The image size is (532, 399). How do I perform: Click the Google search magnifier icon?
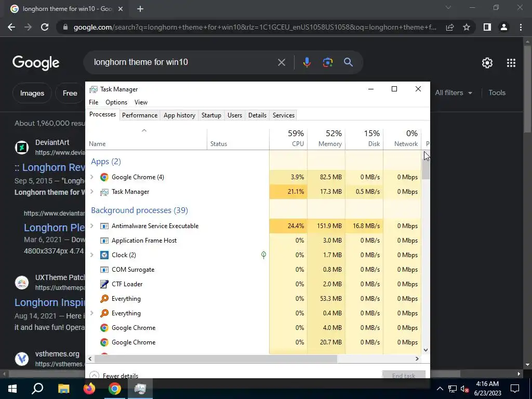pos(348,62)
